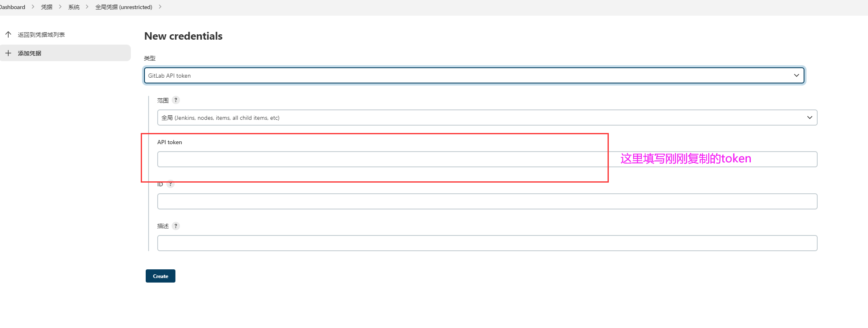
Task: Focus the 描述 input field
Action: pos(487,243)
